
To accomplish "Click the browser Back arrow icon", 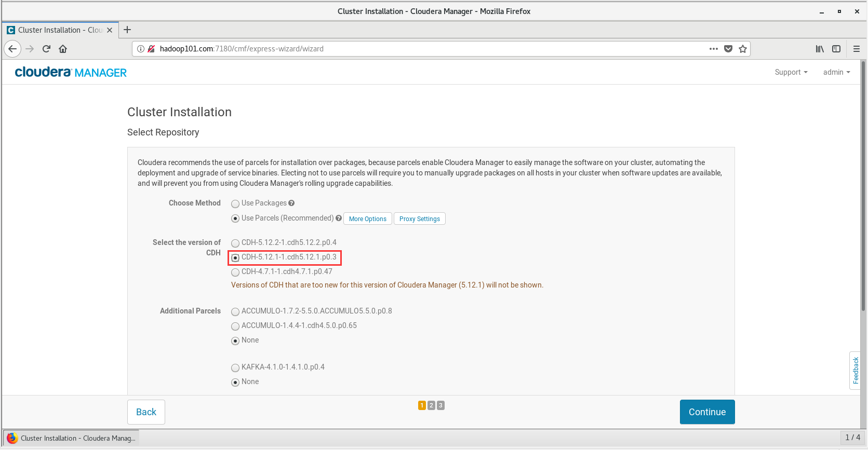I will [x=12, y=49].
